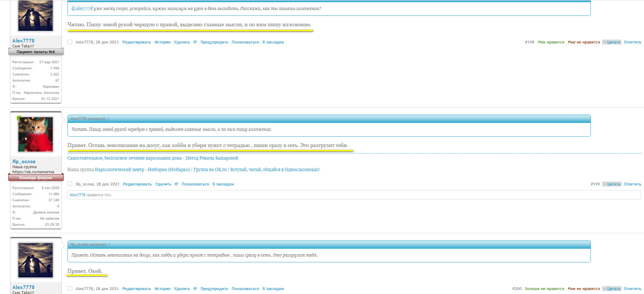Open История for post #198
The width and height of the screenshot is (644, 294).
(162, 42)
